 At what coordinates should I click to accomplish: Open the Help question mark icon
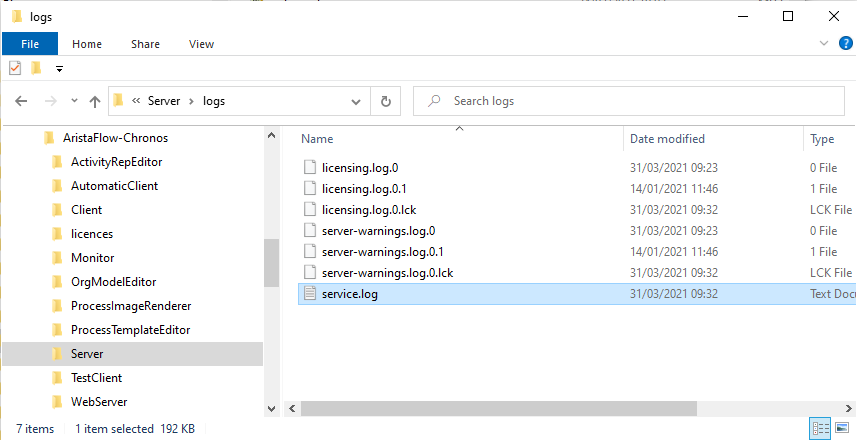tap(846, 44)
